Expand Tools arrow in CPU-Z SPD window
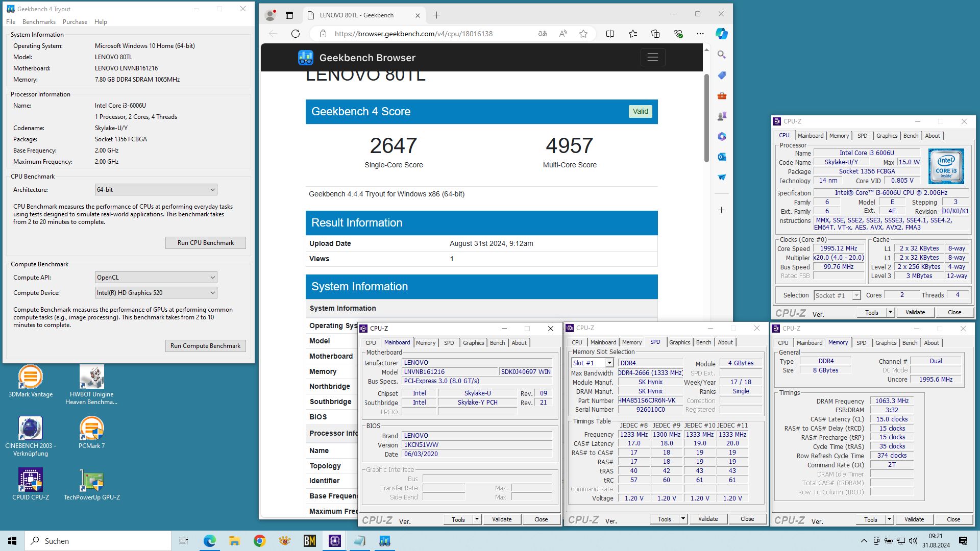Image resolution: width=980 pixels, height=551 pixels. click(x=683, y=519)
